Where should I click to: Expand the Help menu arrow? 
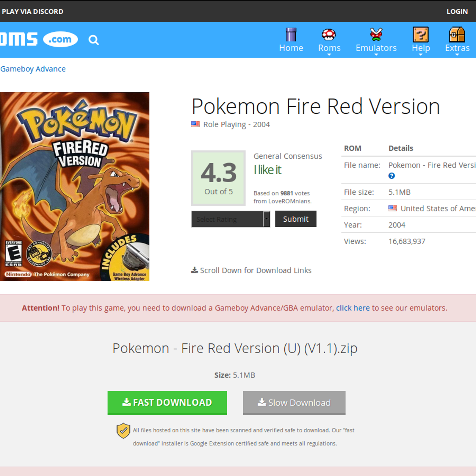(421, 55)
